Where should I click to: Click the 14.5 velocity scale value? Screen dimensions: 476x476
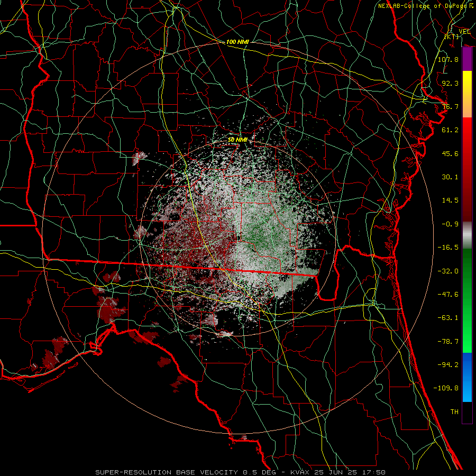pos(450,200)
